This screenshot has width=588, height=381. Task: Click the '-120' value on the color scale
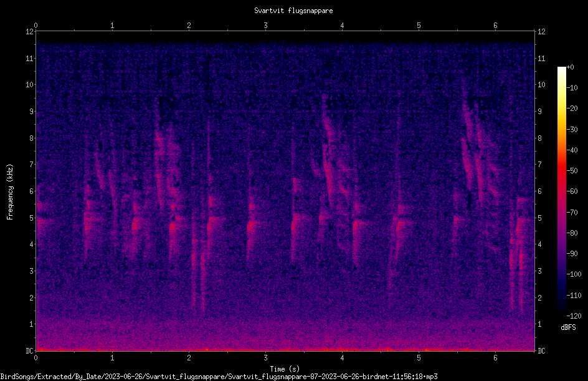574,316
